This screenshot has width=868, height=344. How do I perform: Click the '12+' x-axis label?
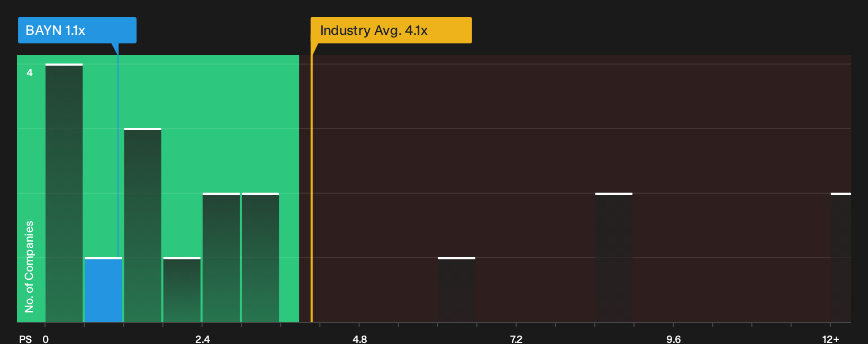(x=830, y=339)
